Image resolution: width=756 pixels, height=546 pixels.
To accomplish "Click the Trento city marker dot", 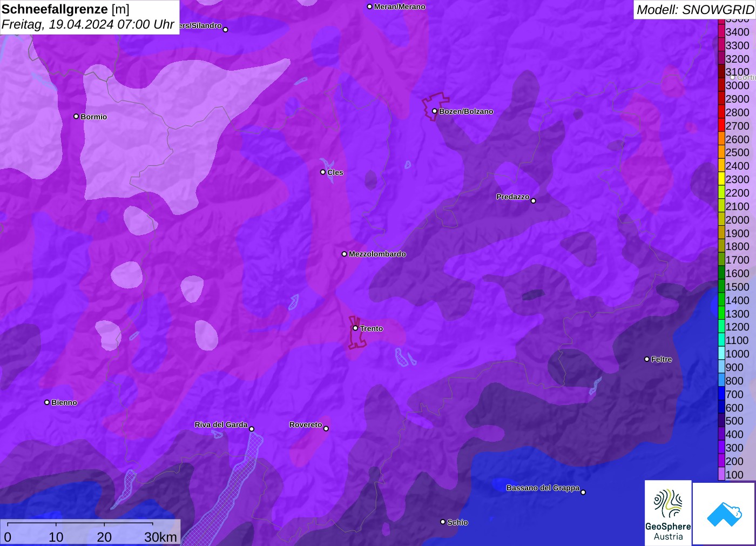I will tap(355, 328).
